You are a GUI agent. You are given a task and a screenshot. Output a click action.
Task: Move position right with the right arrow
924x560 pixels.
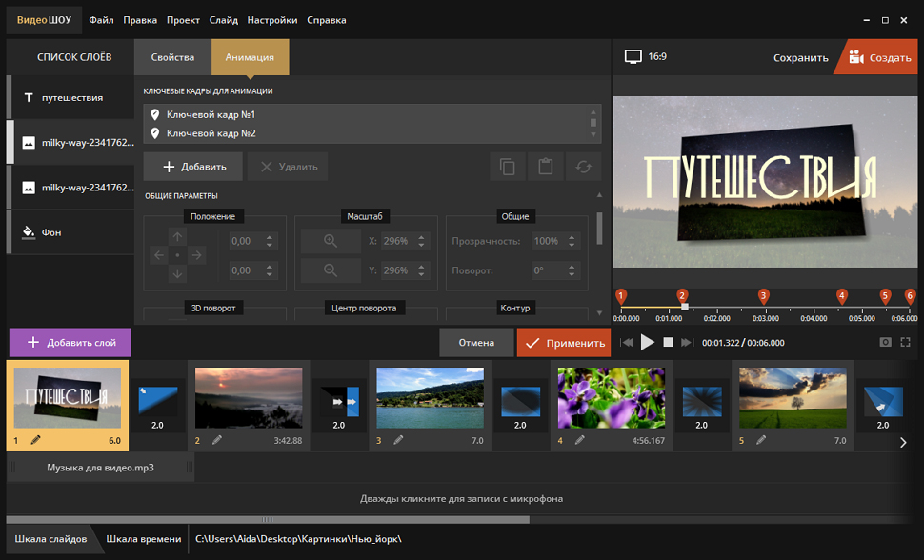[x=196, y=255]
